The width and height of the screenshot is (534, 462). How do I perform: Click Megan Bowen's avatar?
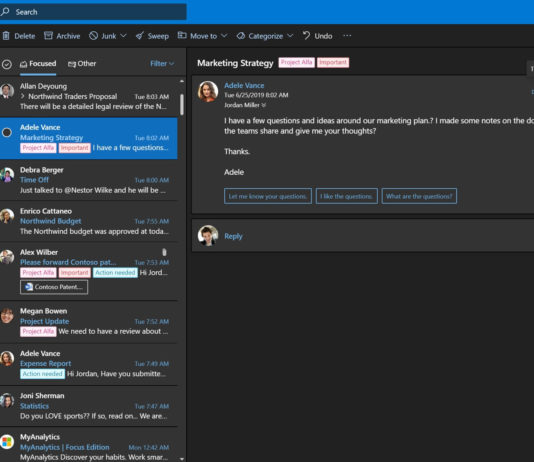pyautogui.click(x=7, y=316)
